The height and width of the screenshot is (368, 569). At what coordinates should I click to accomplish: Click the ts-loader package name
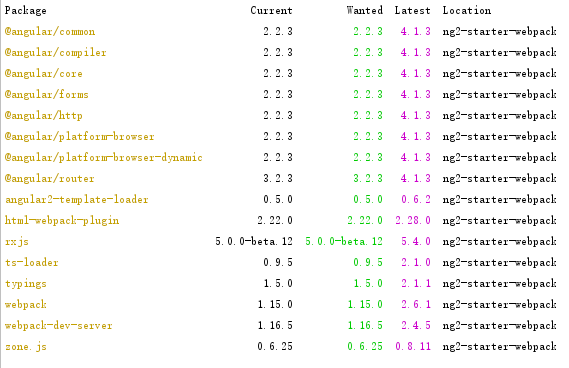pyautogui.click(x=32, y=263)
